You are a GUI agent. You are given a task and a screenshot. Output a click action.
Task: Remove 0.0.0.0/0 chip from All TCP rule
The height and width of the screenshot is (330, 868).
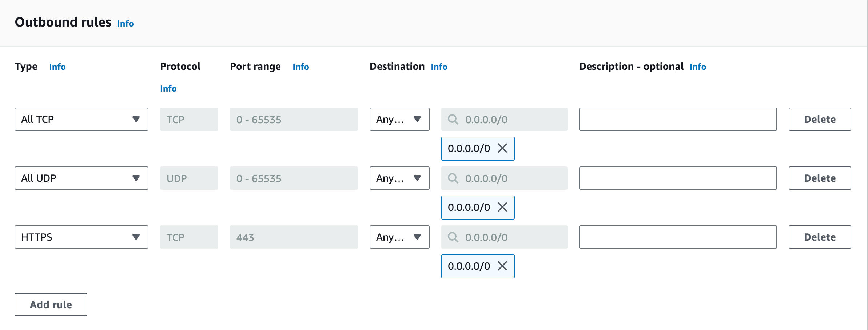tap(502, 148)
